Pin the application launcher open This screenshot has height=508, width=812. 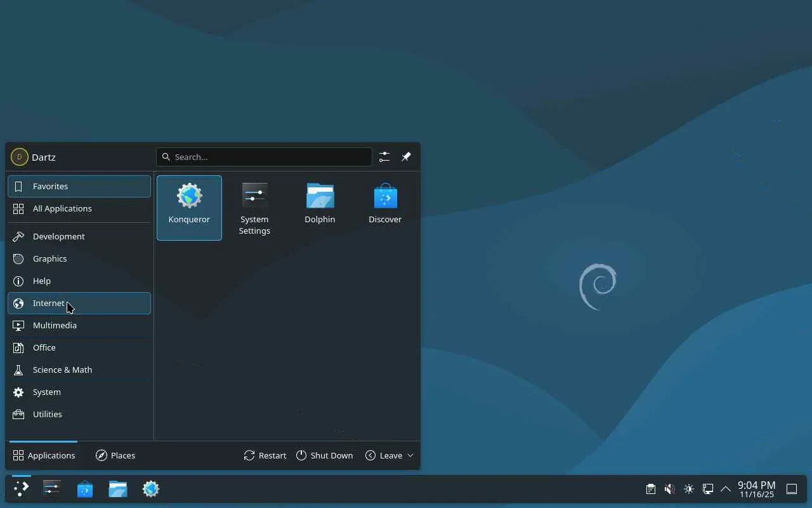(406, 157)
